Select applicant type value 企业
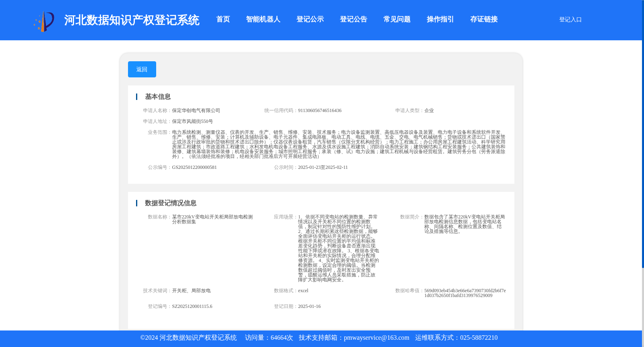The height and width of the screenshot is (347, 644). coord(429,110)
